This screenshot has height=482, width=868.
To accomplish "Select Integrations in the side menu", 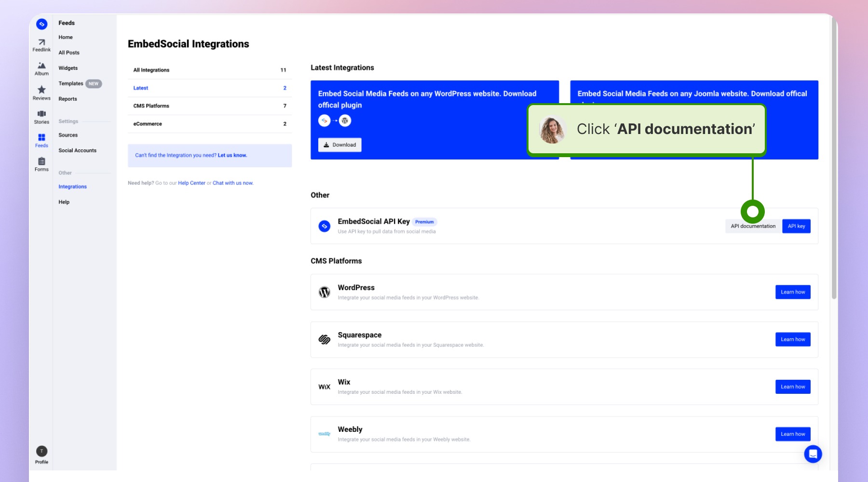I will pyautogui.click(x=73, y=187).
